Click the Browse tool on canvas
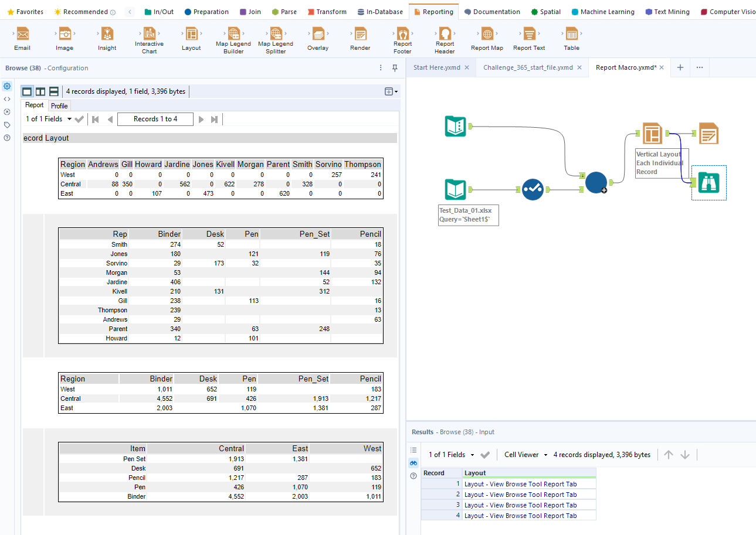This screenshot has height=535, width=756. point(708,183)
